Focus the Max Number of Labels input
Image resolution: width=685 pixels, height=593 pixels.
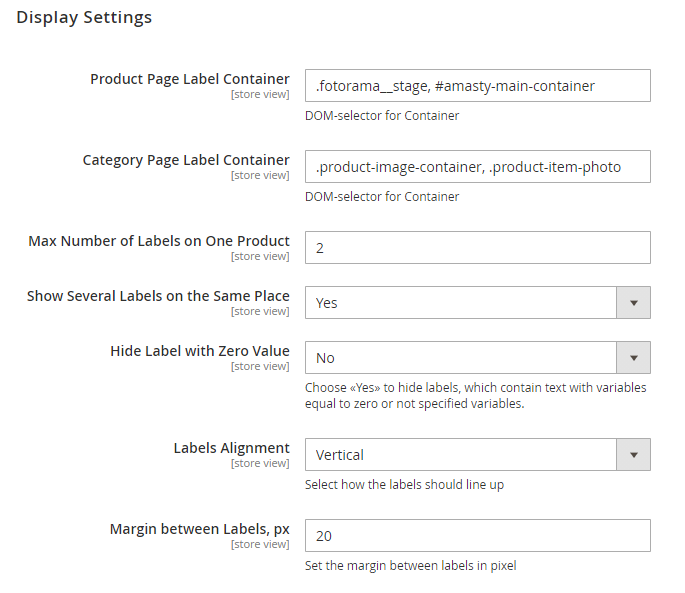477,248
